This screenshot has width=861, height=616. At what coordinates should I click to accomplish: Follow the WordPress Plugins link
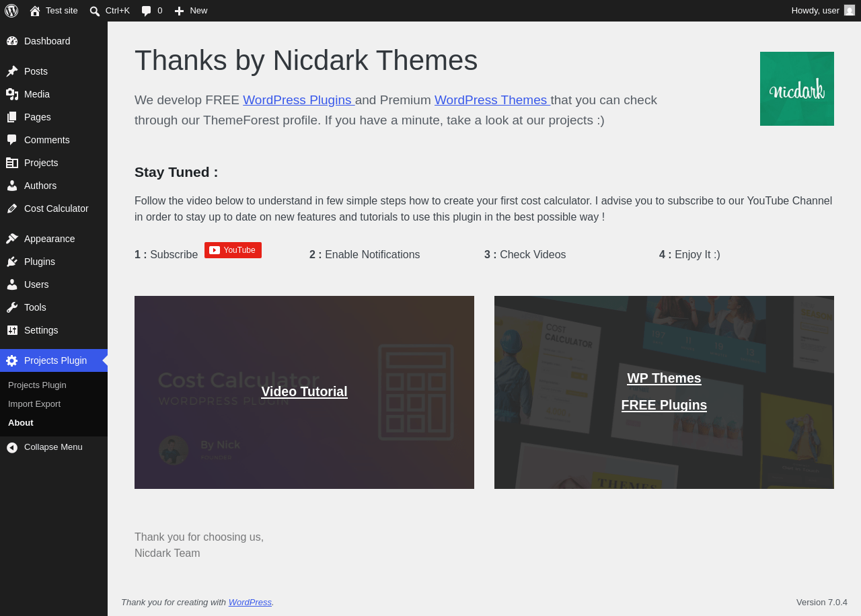299,100
